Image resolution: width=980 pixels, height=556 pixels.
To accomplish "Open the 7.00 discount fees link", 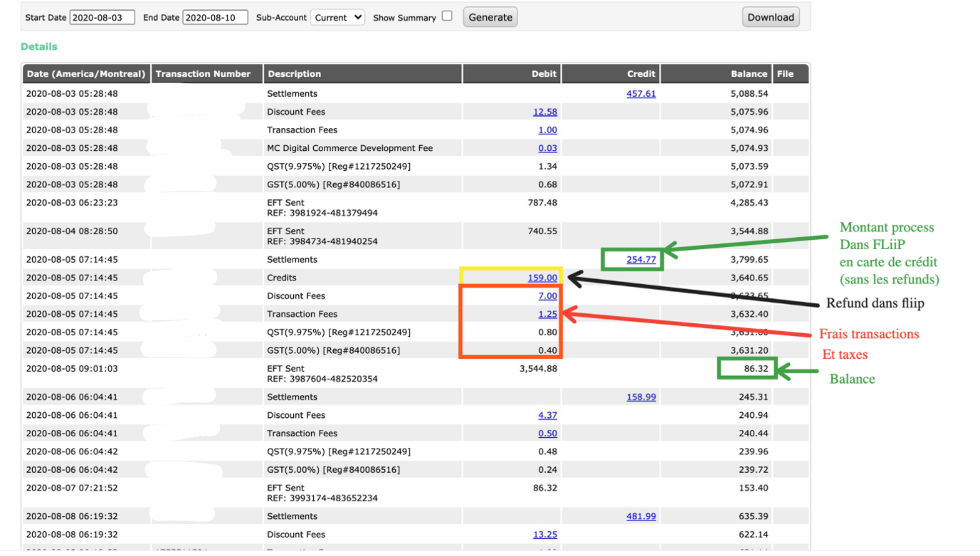I will coord(547,296).
